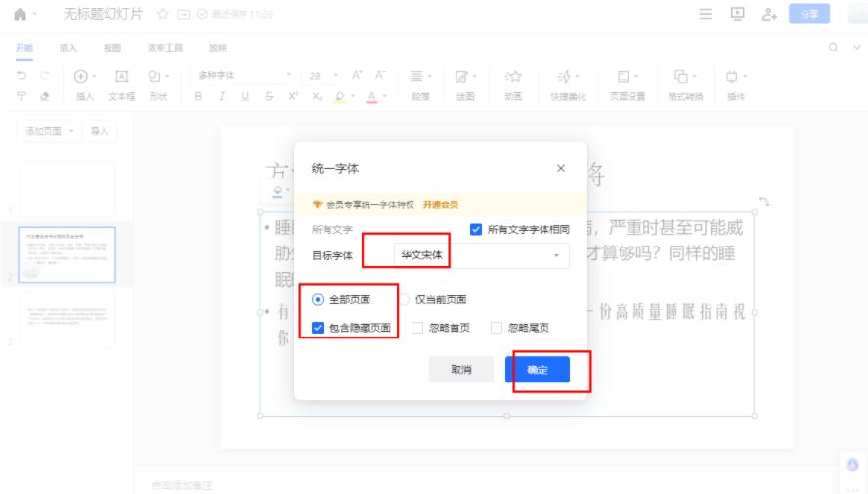Start the slideshow presentation icon

click(x=737, y=14)
